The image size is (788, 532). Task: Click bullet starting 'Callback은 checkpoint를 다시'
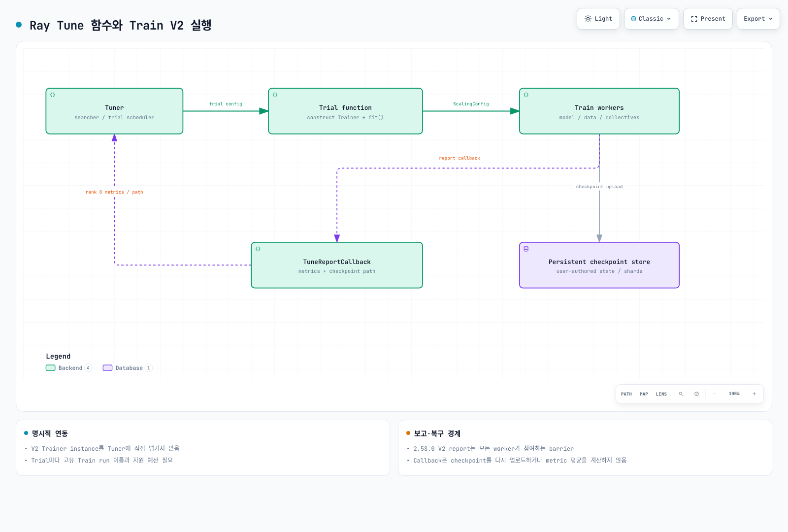click(x=520, y=461)
